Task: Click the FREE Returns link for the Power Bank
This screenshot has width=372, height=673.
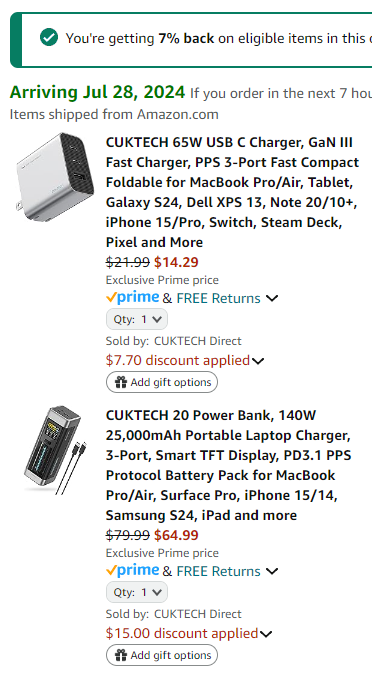Action: (218, 571)
